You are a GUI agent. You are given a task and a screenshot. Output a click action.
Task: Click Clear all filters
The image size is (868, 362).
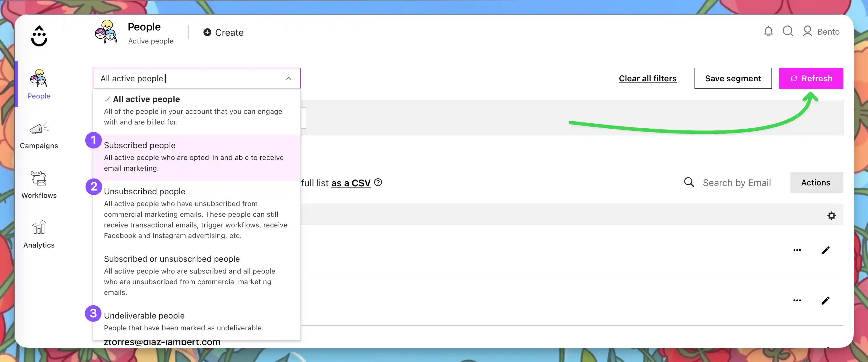(x=647, y=78)
